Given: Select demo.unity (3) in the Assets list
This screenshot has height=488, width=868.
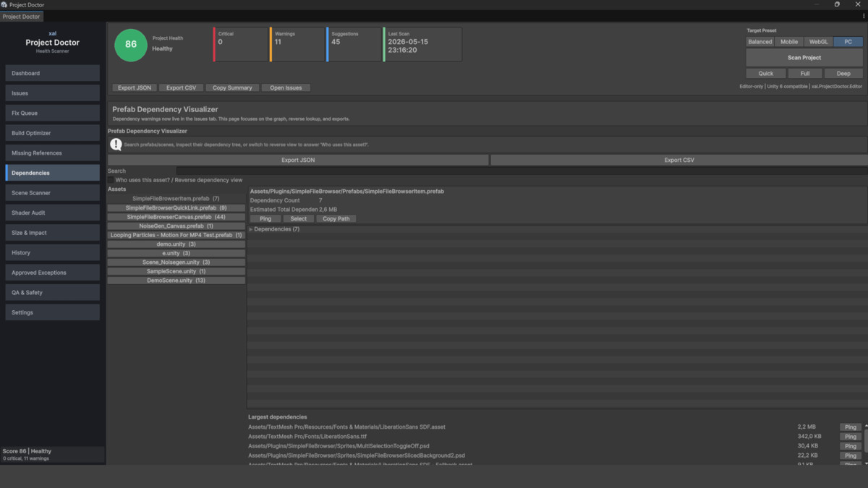Looking at the screenshot, I should click(176, 244).
